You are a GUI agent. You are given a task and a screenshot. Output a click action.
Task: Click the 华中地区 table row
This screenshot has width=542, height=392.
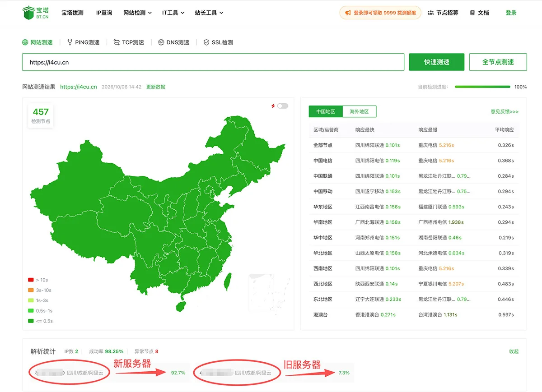[x=414, y=238]
